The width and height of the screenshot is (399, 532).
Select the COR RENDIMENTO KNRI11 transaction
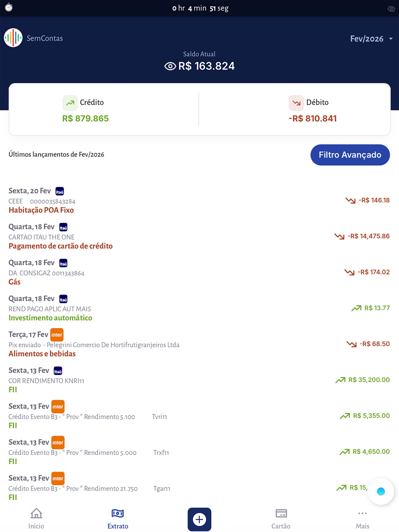click(x=199, y=380)
